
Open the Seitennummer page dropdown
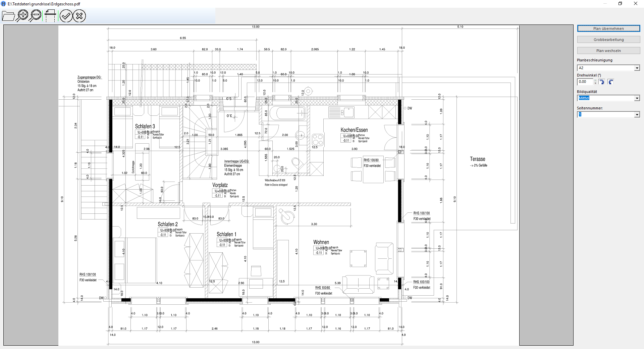[x=637, y=115]
